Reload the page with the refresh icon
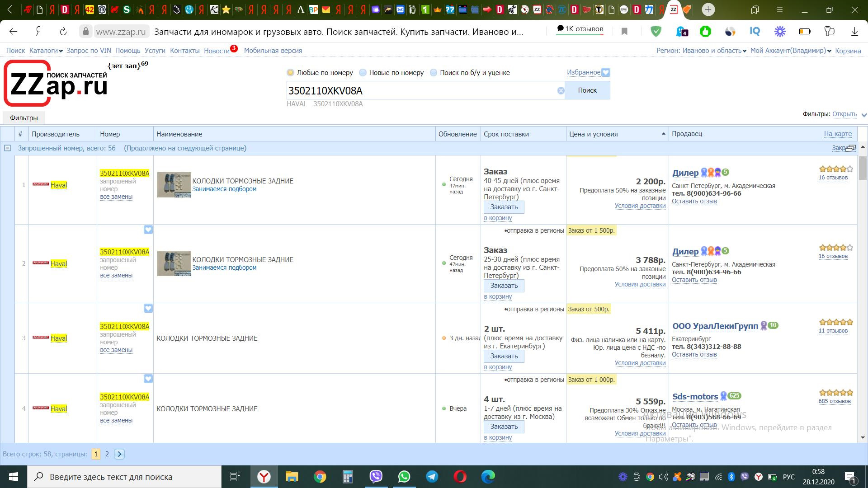This screenshot has width=868, height=488. (63, 32)
